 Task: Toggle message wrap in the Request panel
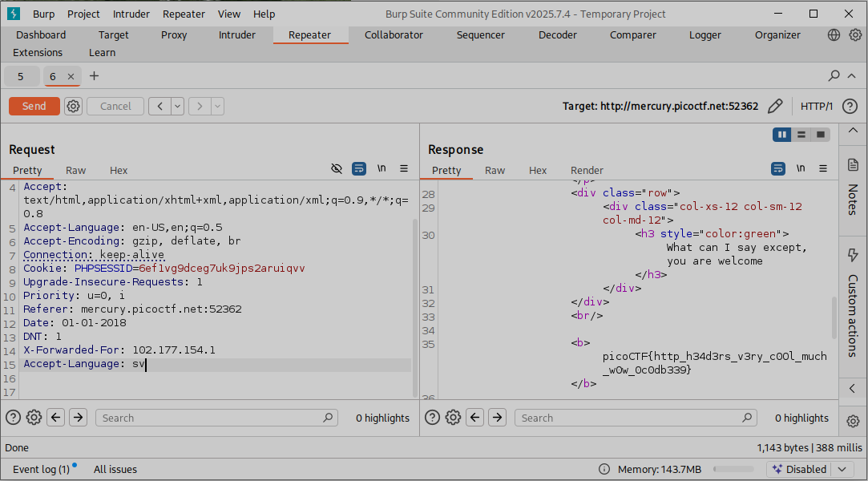point(359,168)
